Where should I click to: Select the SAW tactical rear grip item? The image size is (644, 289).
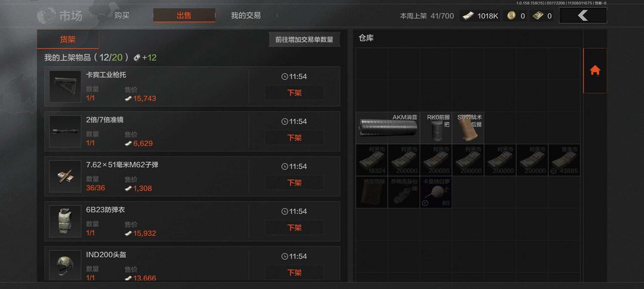pyautogui.click(x=468, y=128)
